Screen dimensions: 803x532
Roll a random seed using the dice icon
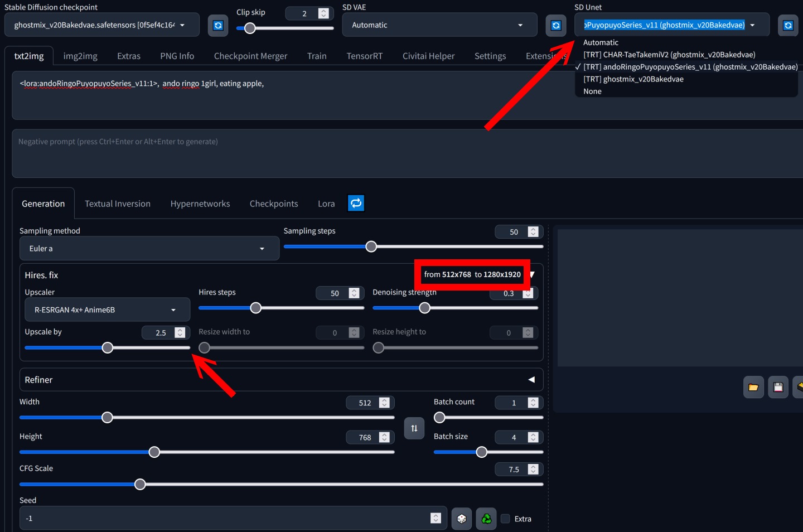(x=461, y=518)
